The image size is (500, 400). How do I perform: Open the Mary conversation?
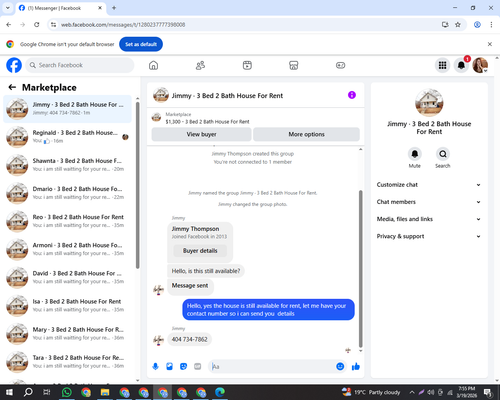tap(67, 334)
